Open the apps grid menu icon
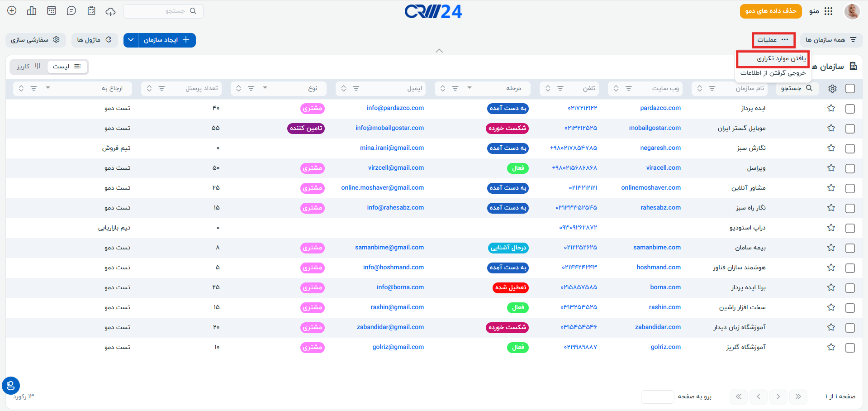Image resolution: width=868 pixels, height=411 pixels. click(x=829, y=11)
